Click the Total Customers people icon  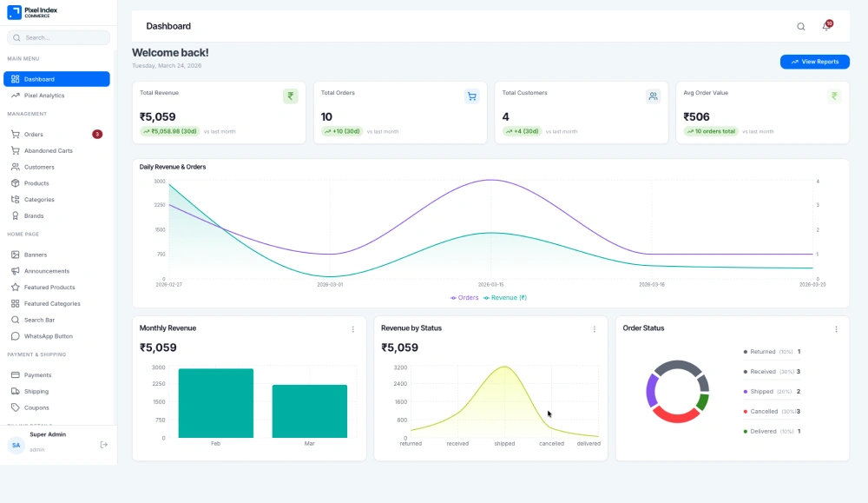[x=653, y=96]
